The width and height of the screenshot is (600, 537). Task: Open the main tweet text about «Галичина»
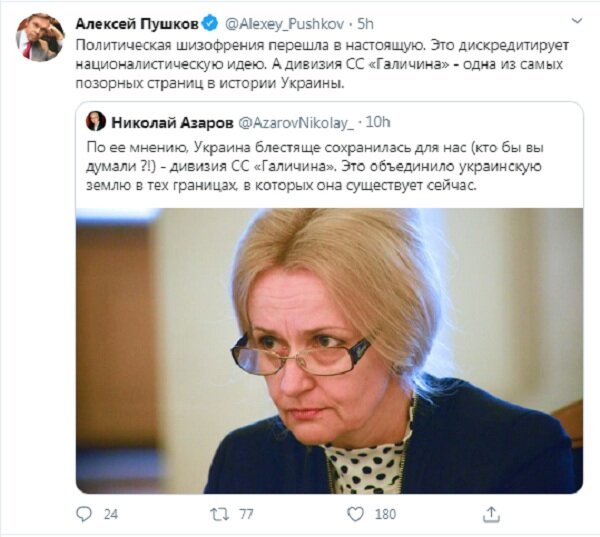pyautogui.click(x=322, y=64)
